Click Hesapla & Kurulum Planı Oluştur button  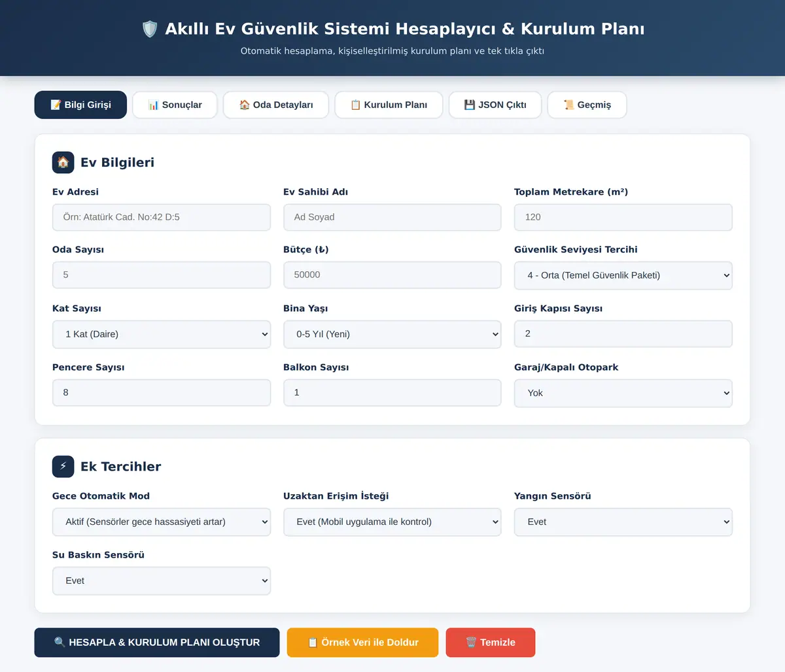click(x=157, y=643)
